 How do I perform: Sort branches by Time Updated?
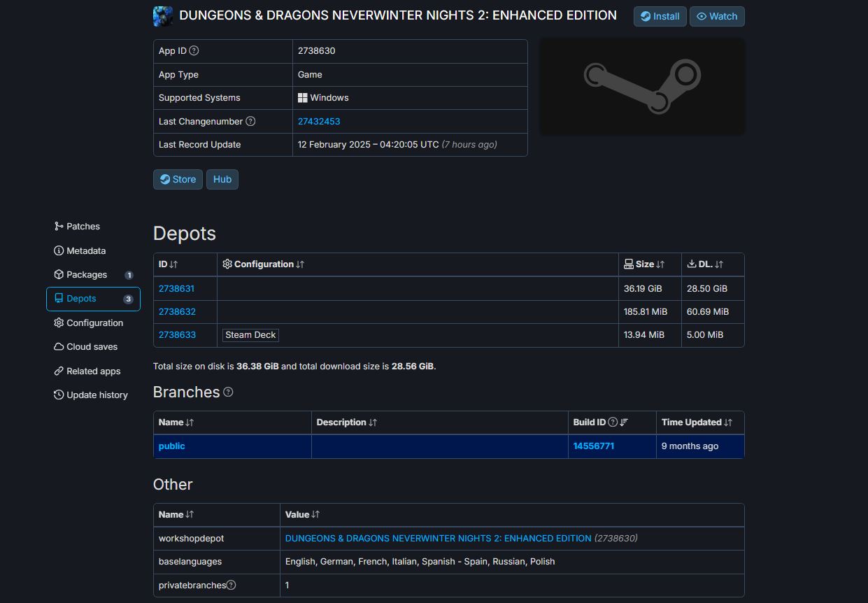click(697, 423)
